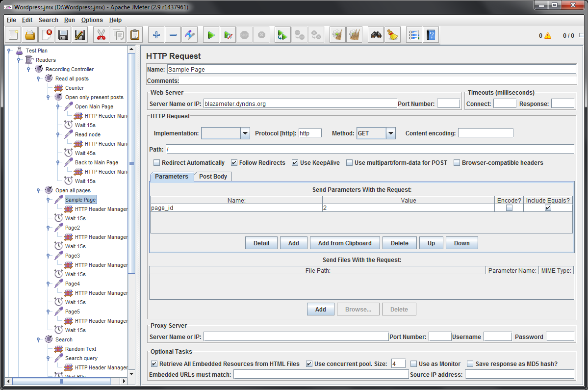This screenshot has width=588, height=390.
Task: Move the parameter Up
Action: point(431,243)
